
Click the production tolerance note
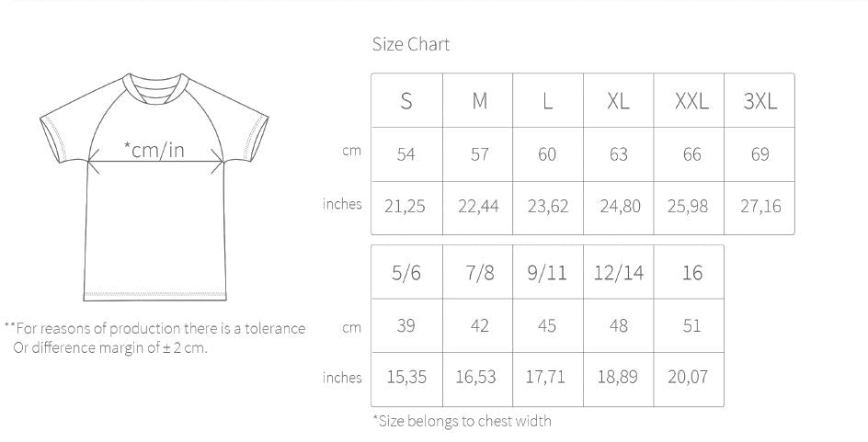[x=155, y=337]
